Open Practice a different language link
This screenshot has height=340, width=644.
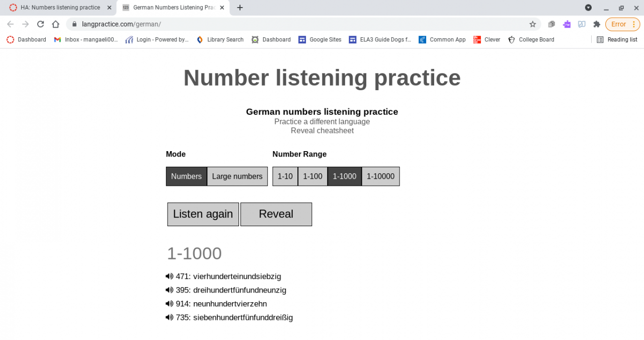coord(322,121)
